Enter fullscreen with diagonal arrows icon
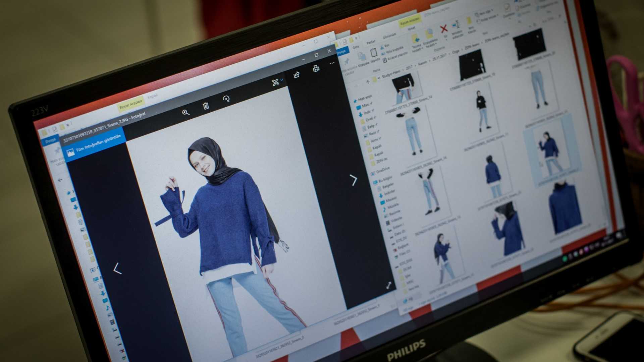The width and height of the screenshot is (644, 362). tap(389, 285)
